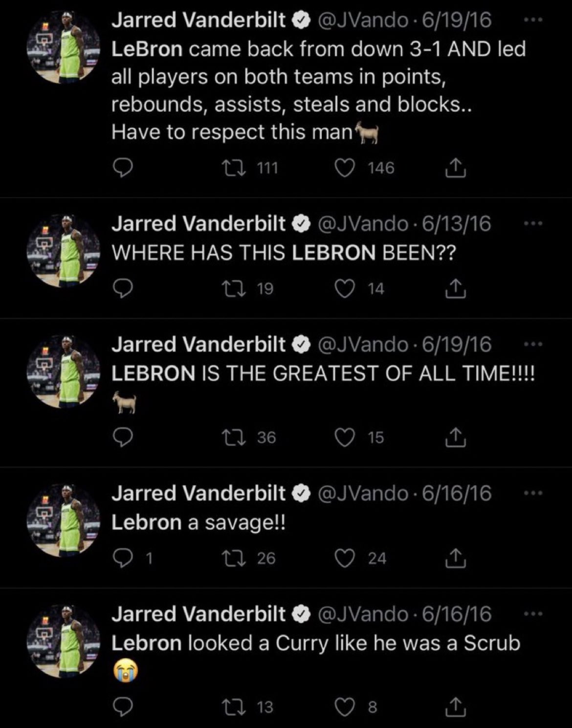572x728 pixels.
Task: Open Jarred Vanderbilt's name on the 6/13/16 tweet
Action: click(198, 224)
